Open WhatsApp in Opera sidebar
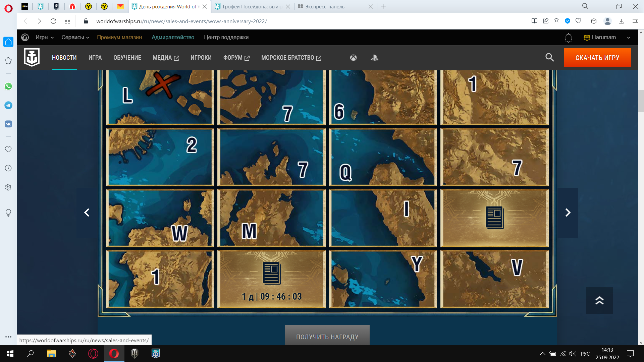644x362 pixels. [x=8, y=86]
